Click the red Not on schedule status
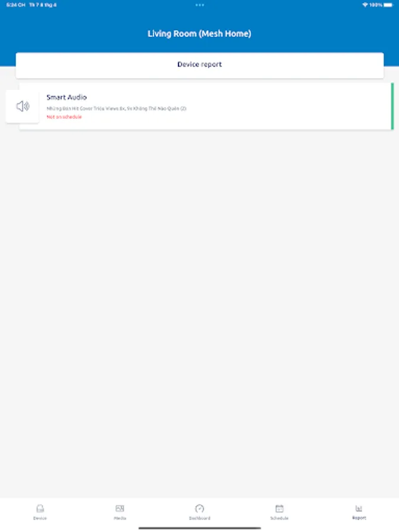The image size is (399, 532). coord(64,116)
